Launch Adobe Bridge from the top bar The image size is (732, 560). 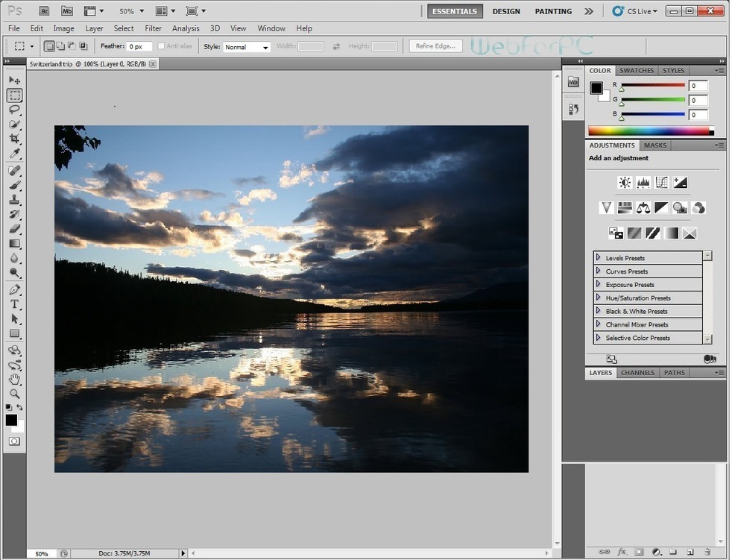(x=44, y=11)
